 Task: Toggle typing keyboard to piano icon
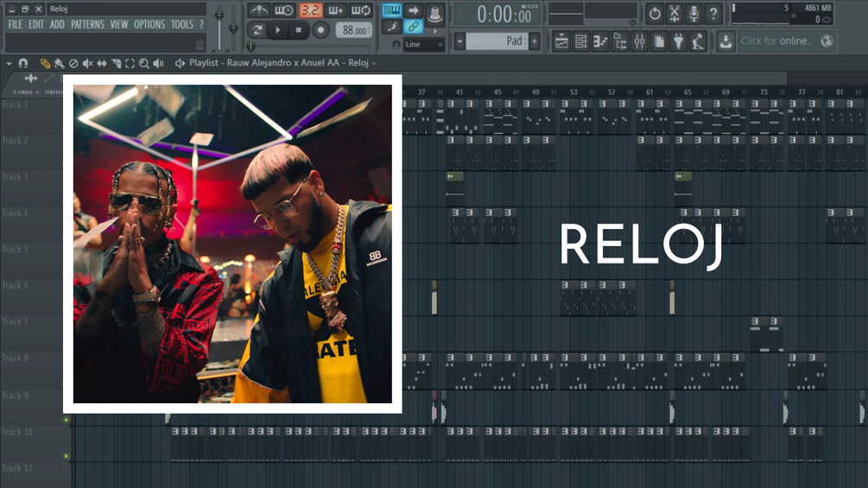pyautogui.click(x=392, y=10)
